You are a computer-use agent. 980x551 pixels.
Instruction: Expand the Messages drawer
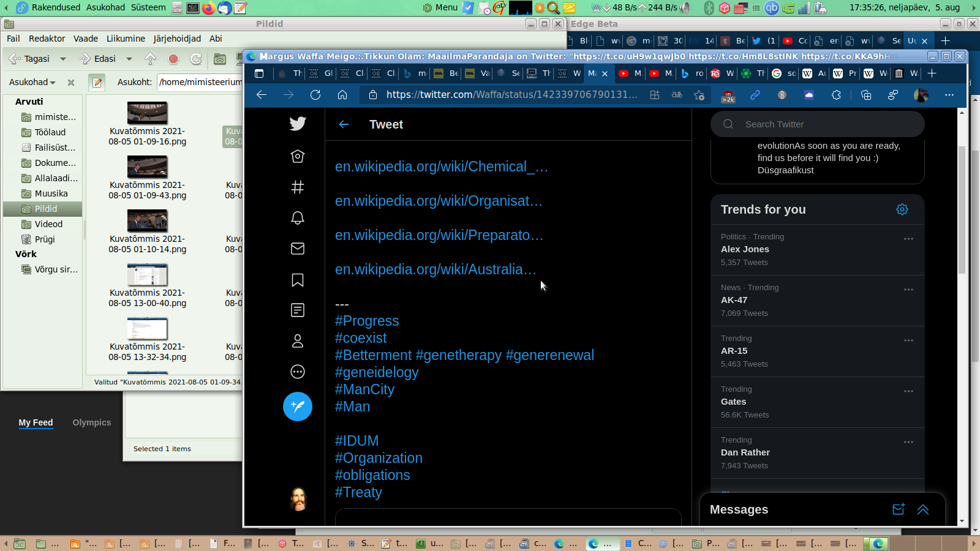[x=923, y=509]
